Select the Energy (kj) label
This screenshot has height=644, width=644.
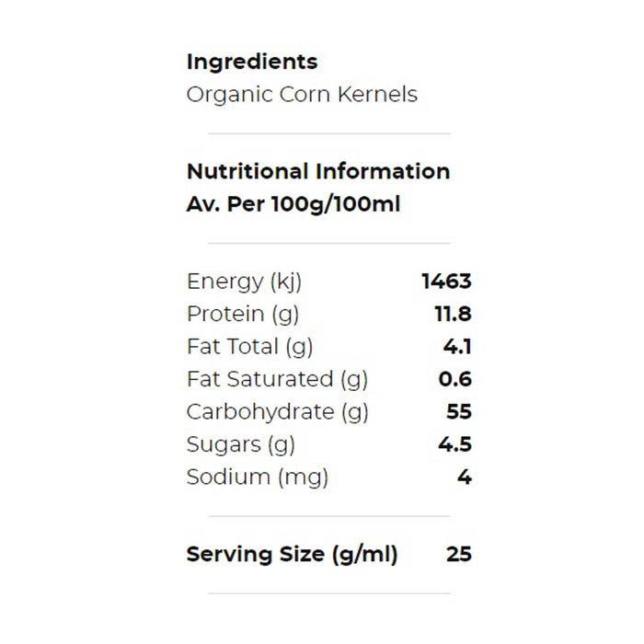(244, 282)
